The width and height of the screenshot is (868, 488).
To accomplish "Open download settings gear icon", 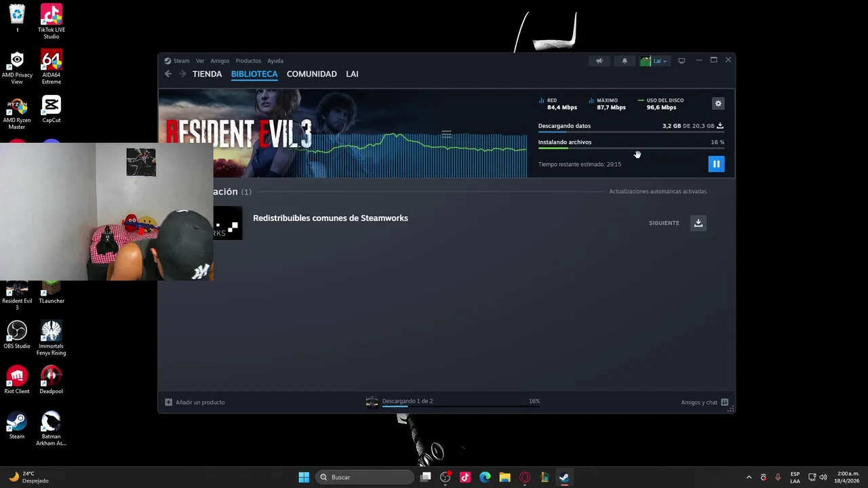I will pos(718,104).
